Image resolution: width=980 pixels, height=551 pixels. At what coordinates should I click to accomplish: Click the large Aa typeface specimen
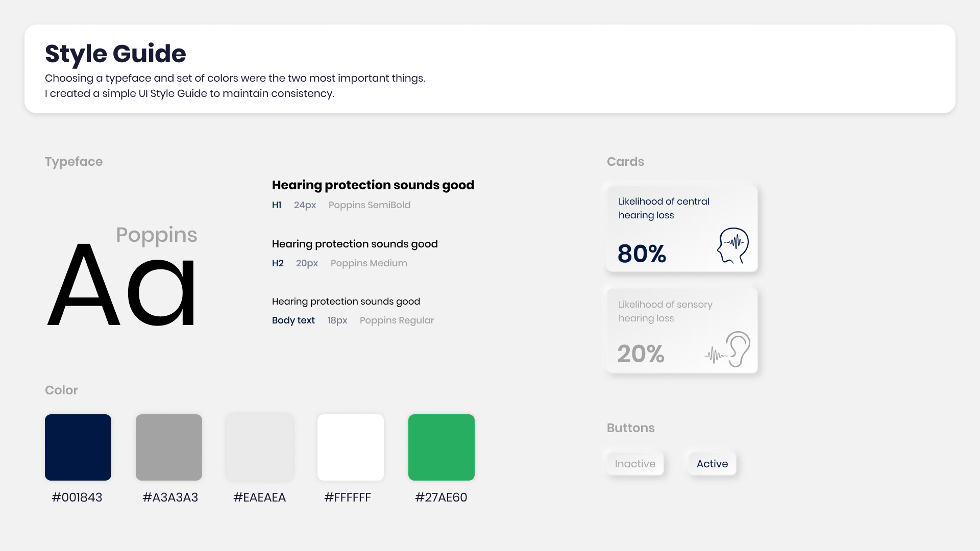click(x=121, y=286)
